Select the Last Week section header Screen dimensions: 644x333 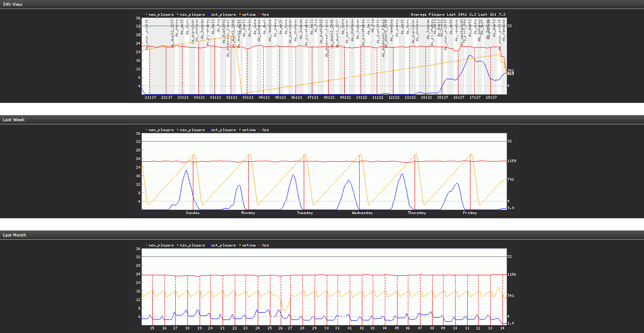point(14,120)
